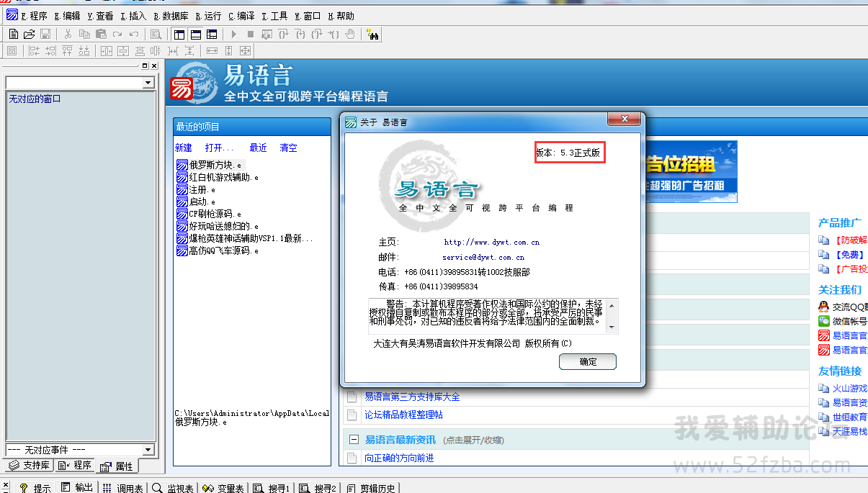
Task: Open the E.编辑 menu
Action: click(x=67, y=16)
